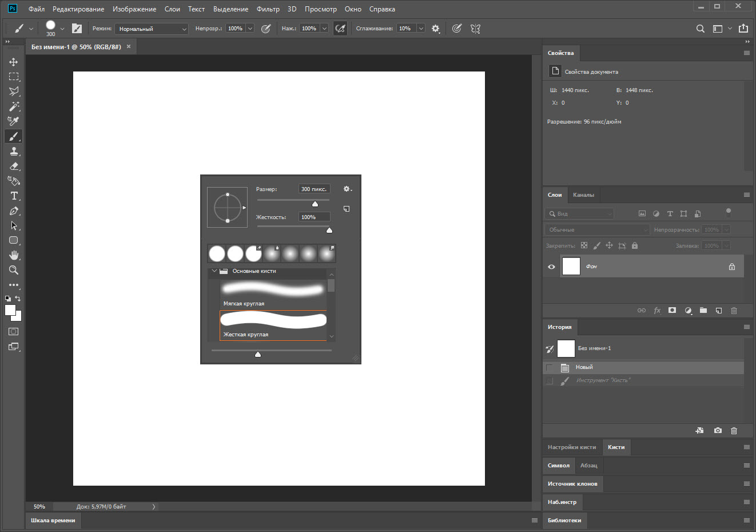Select the Clone Stamp tool

(x=14, y=151)
